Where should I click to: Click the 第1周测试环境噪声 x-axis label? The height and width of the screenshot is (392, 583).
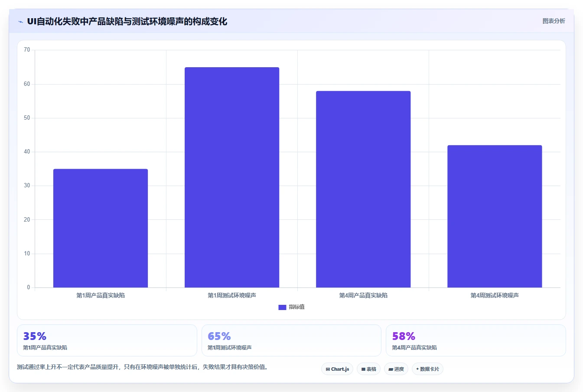[232, 295]
